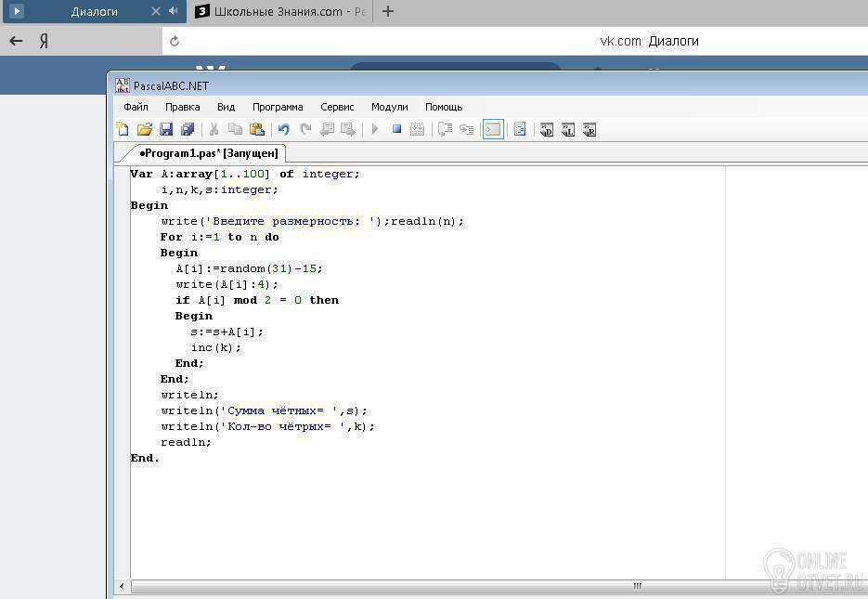Close the Диалоги browser tab

156,11
